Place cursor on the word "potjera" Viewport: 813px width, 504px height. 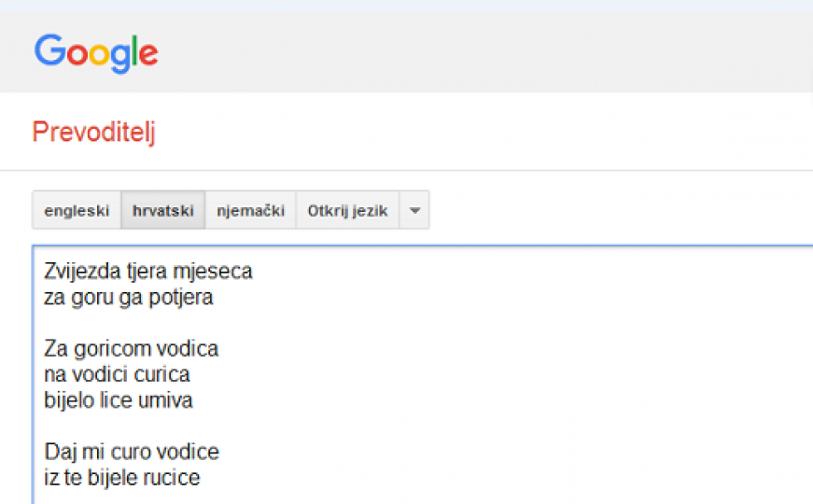pyautogui.click(x=183, y=298)
